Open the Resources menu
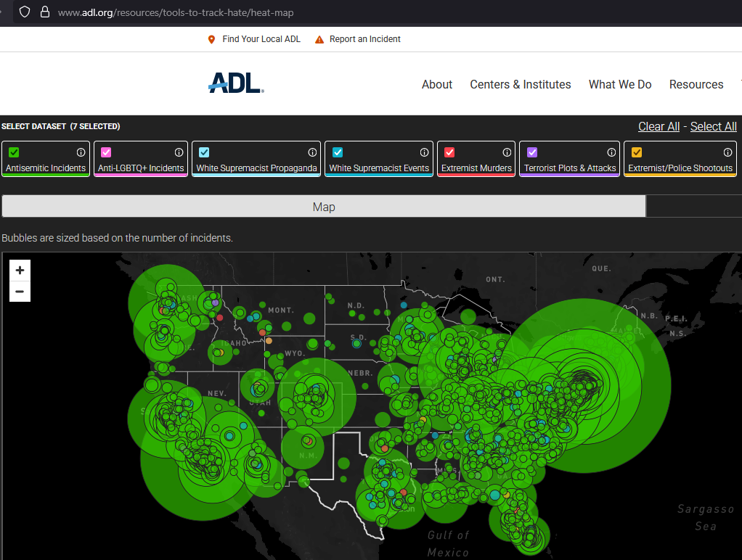 click(696, 84)
